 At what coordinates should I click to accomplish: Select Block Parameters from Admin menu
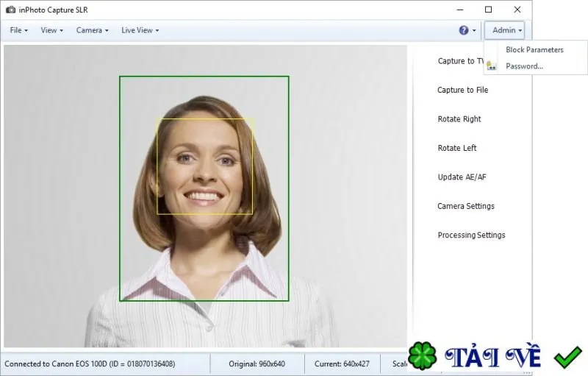pyautogui.click(x=534, y=50)
